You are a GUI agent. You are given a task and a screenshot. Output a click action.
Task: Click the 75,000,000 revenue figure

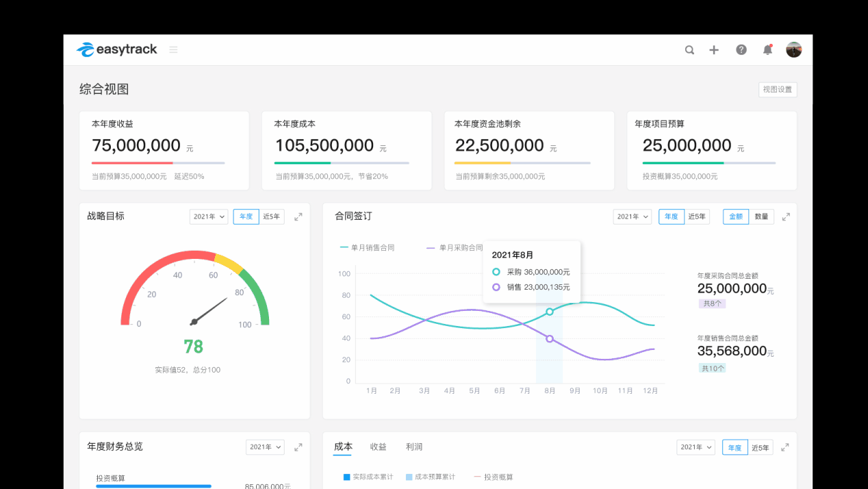click(x=136, y=145)
